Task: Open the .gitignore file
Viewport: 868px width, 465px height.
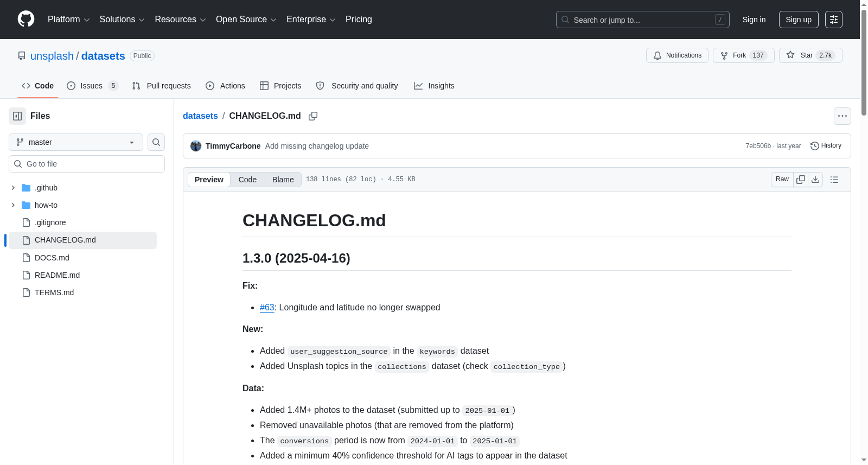Action: coord(50,222)
